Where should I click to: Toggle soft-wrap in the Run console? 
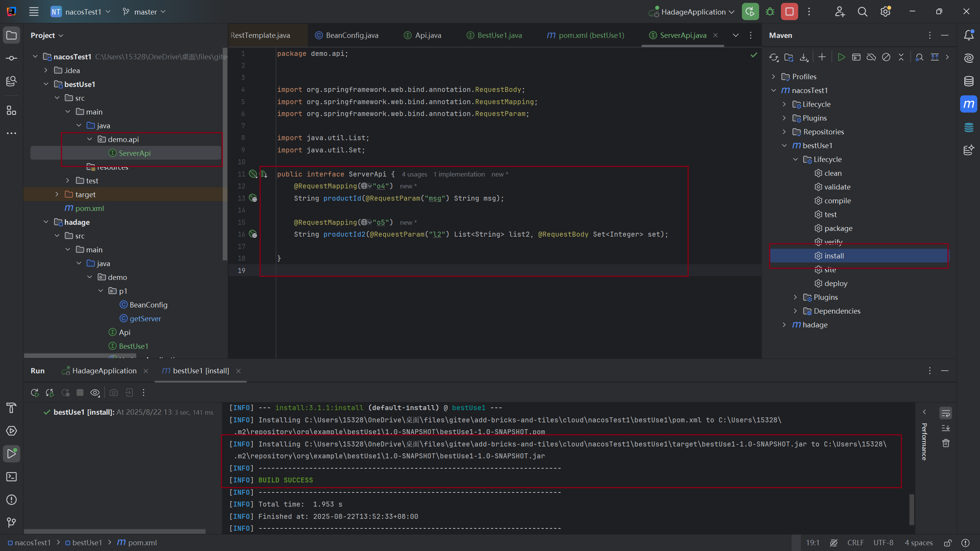946,413
